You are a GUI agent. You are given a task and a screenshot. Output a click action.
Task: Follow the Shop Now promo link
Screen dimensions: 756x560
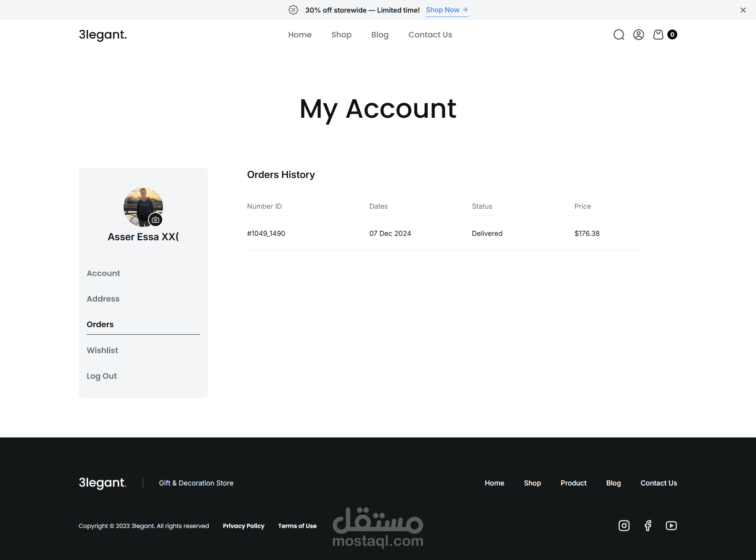pos(447,10)
